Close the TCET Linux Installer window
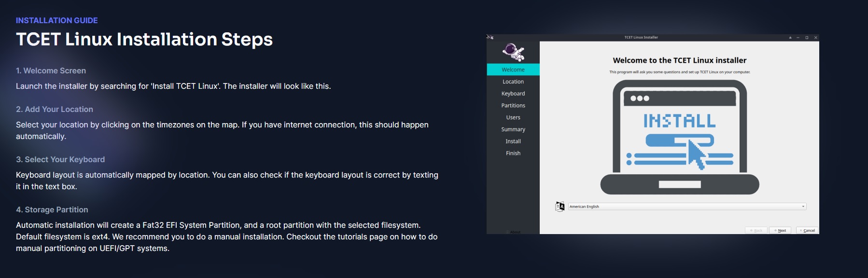Image resolution: width=868 pixels, height=278 pixels. [815, 37]
